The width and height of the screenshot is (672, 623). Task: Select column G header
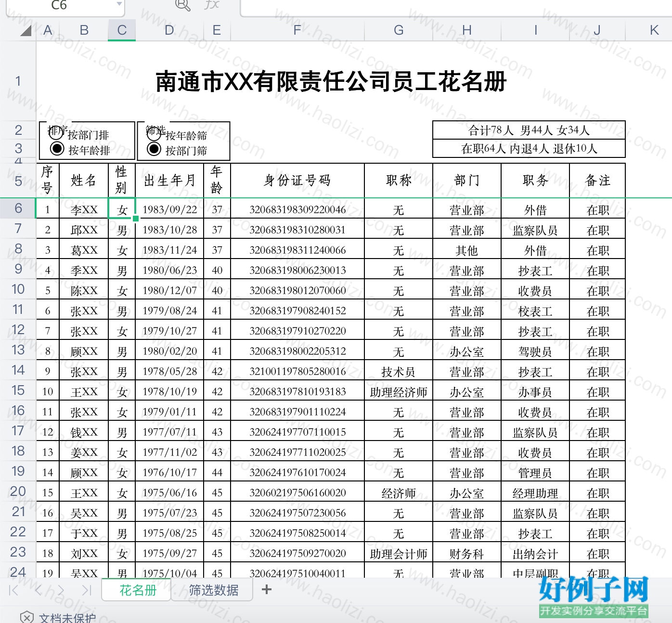pos(399,30)
